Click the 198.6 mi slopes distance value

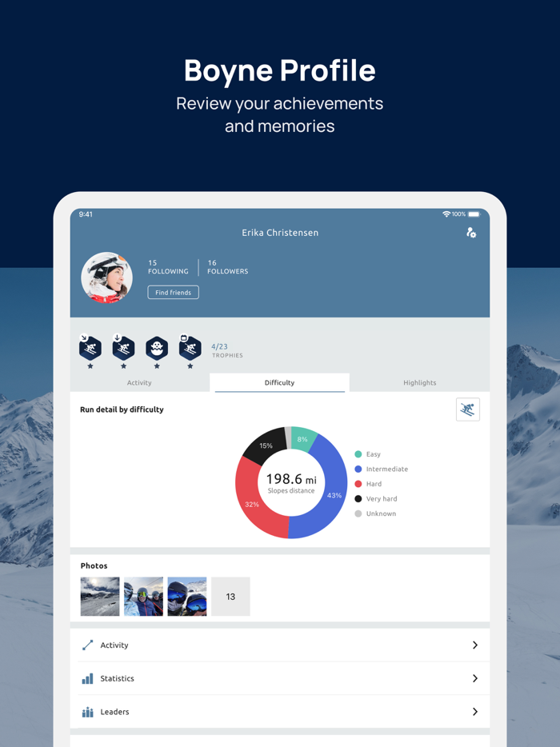pos(291,479)
